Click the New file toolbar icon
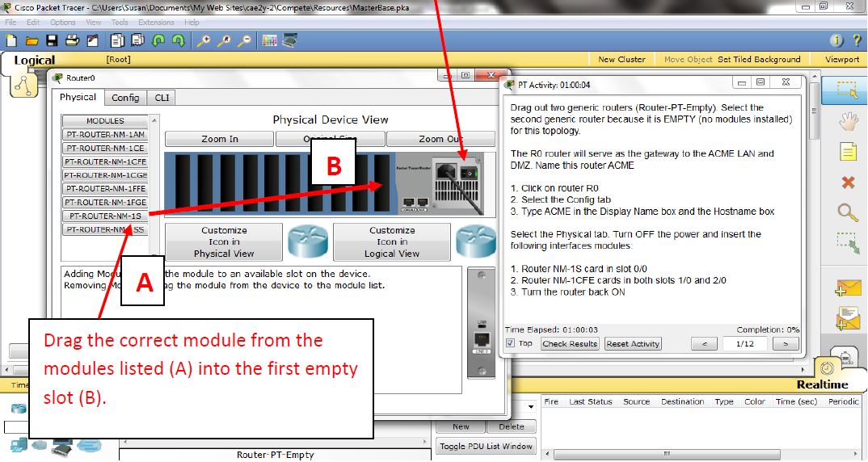868x462 pixels. click(x=11, y=40)
